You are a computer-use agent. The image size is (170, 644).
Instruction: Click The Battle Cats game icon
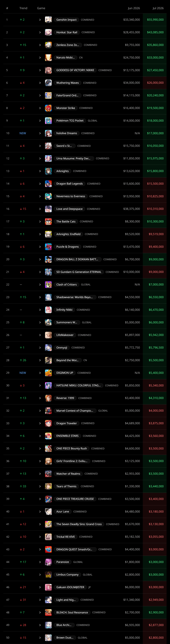(x=48, y=222)
